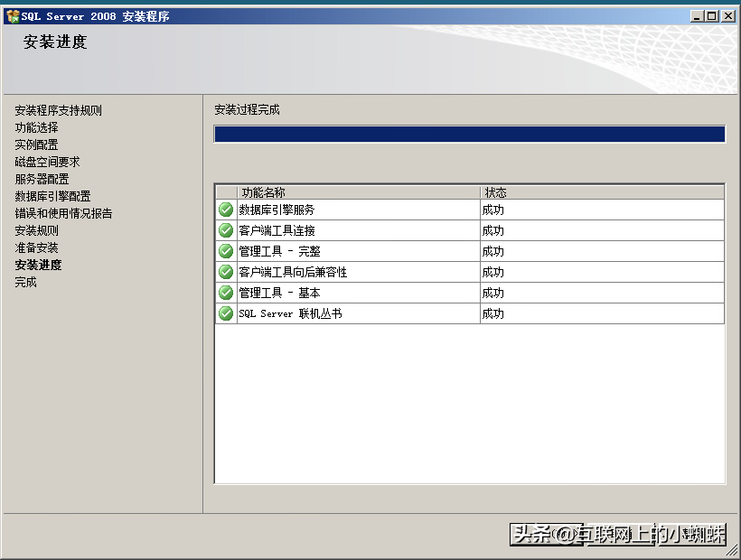Open the 磁盘空间要求 page
741x560 pixels.
tap(46, 162)
